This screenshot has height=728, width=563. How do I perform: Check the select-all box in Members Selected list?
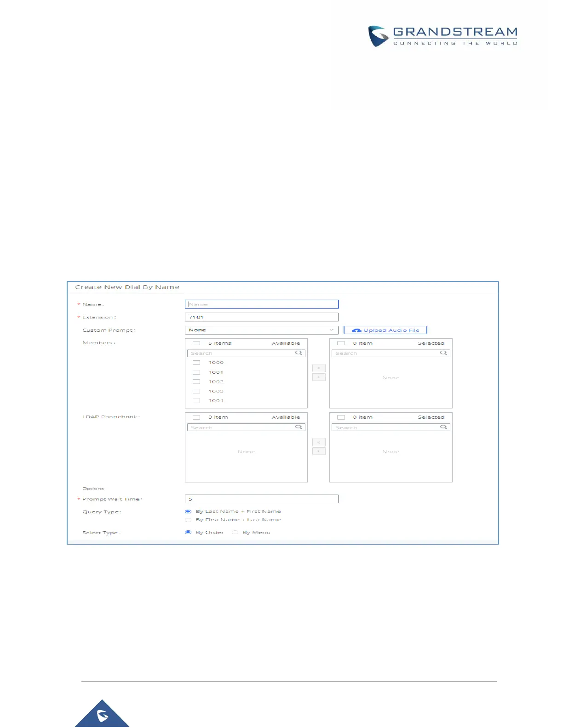[341, 343]
